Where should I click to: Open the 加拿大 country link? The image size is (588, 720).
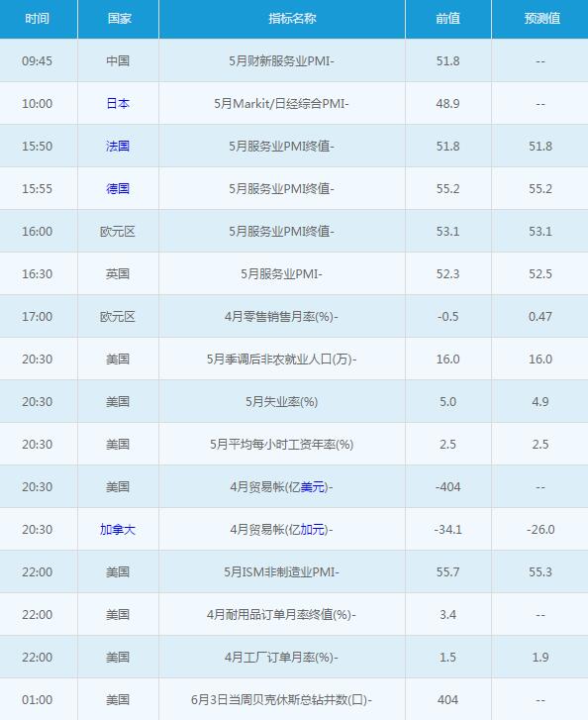pyautogui.click(x=118, y=530)
